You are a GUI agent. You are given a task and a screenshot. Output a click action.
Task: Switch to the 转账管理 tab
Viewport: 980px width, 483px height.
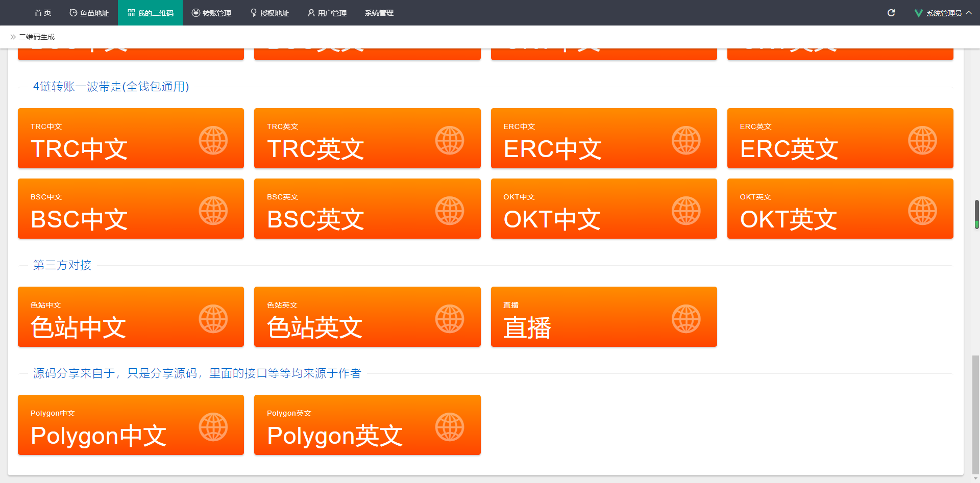(211, 13)
